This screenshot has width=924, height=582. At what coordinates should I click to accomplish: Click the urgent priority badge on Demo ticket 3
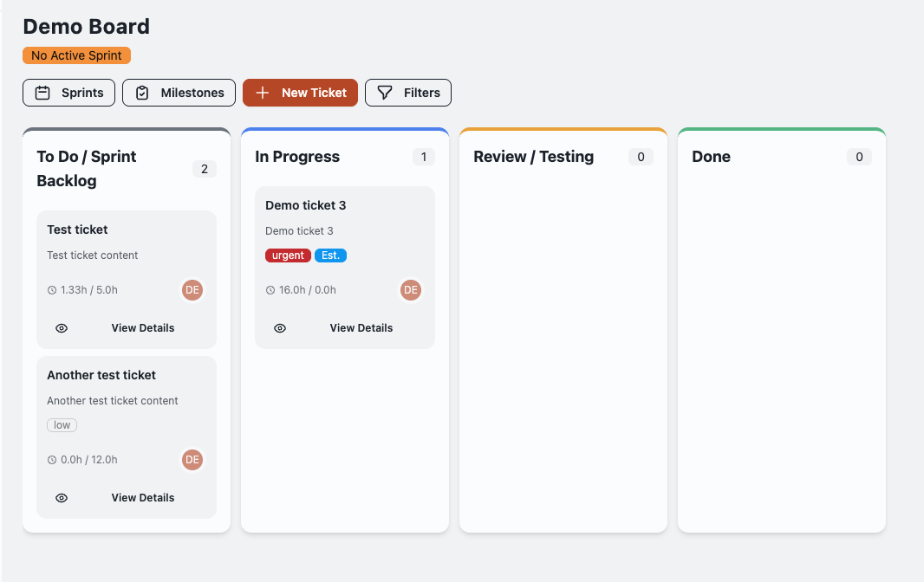(x=288, y=255)
